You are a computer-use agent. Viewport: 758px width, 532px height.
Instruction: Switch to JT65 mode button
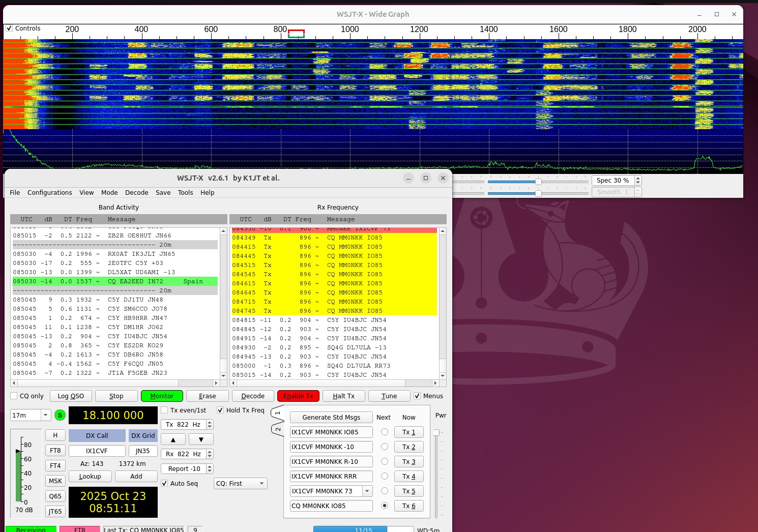[55, 512]
